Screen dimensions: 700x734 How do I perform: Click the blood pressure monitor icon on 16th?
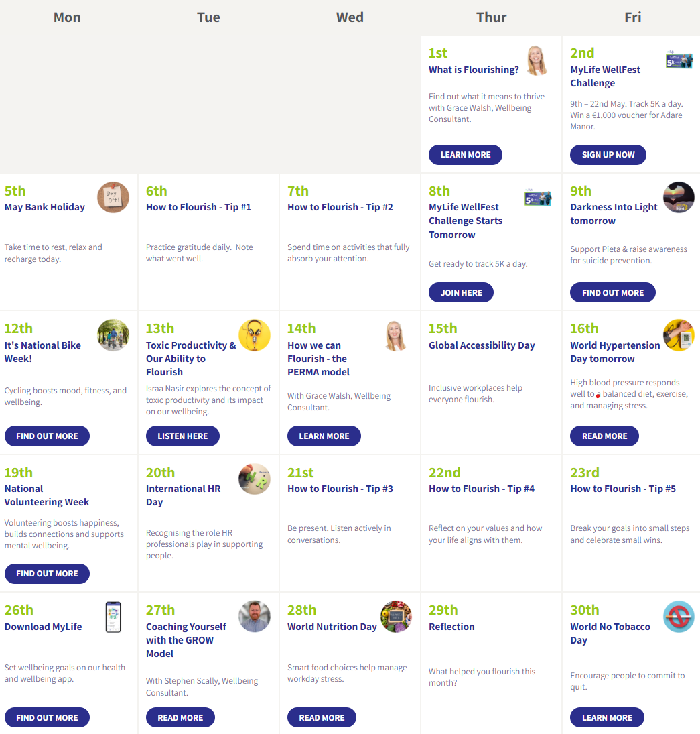[x=679, y=335]
